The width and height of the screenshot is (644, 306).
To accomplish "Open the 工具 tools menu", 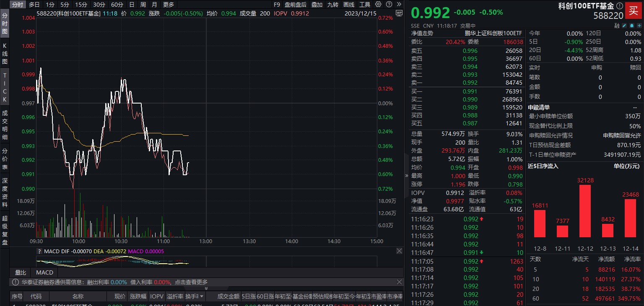I will tap(365, 5).
